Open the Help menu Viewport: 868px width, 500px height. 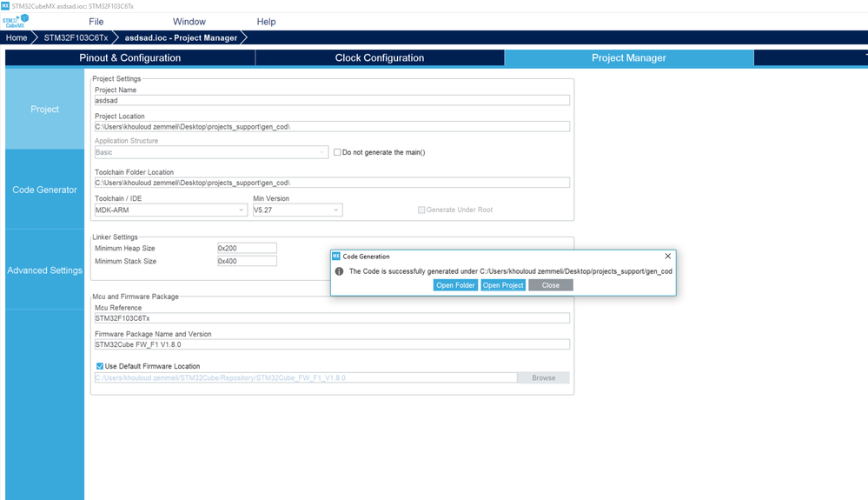click(x=266, y=22)
